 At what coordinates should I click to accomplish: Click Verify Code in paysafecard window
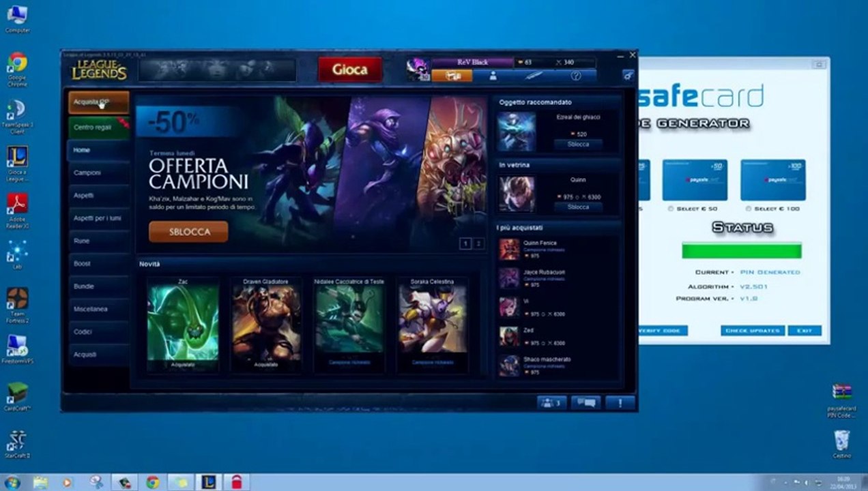[662, 331]
